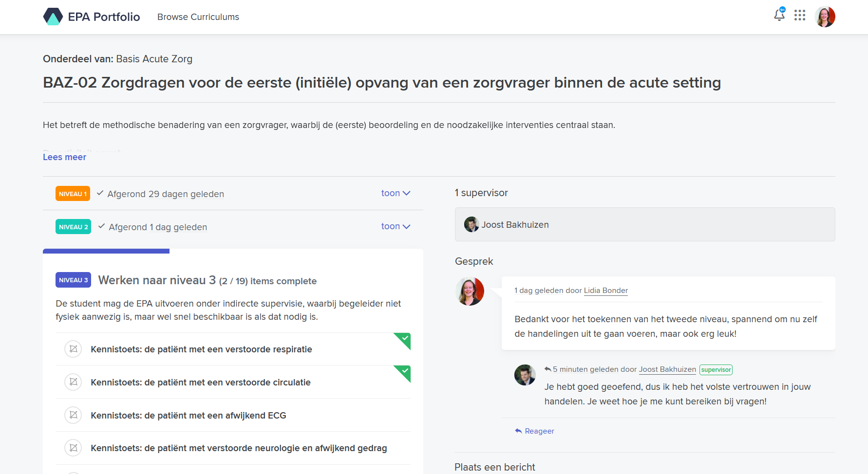Click Joost Bakhuizen avatar in reply
The image size is (868, 474).
pos(525,375)
